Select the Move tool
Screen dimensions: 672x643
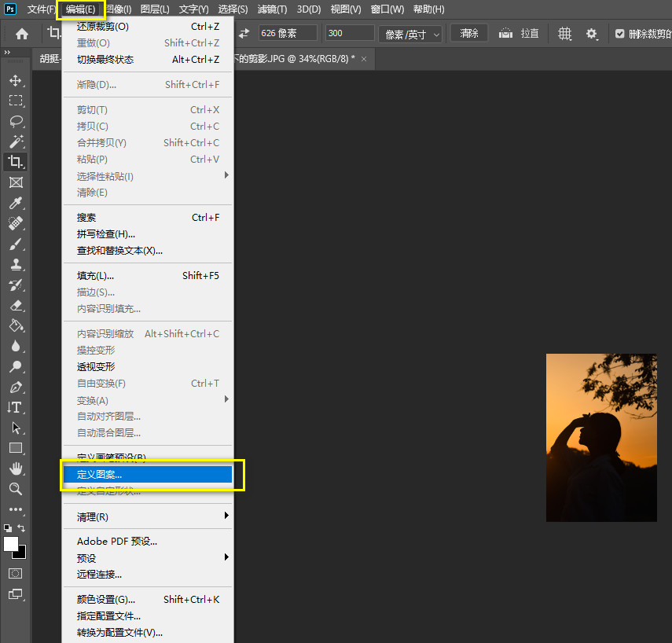16,80
